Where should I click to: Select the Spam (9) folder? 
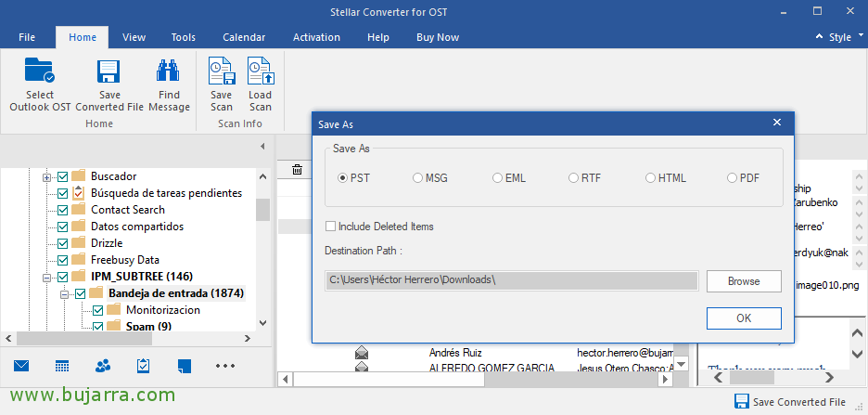[x=148, y=327]
